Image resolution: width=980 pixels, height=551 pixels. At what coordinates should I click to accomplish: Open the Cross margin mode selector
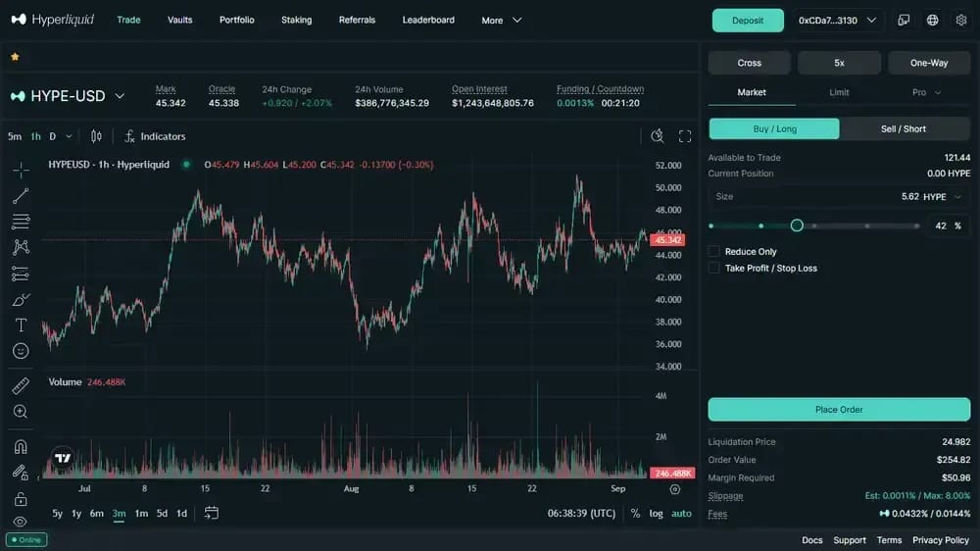pyautogui.click(x=749, y=63)
